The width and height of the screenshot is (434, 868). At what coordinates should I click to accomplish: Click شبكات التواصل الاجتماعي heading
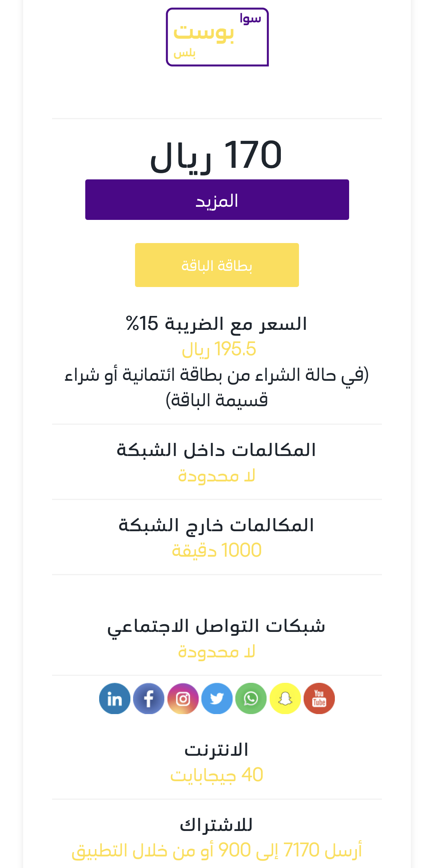(216, 626)
